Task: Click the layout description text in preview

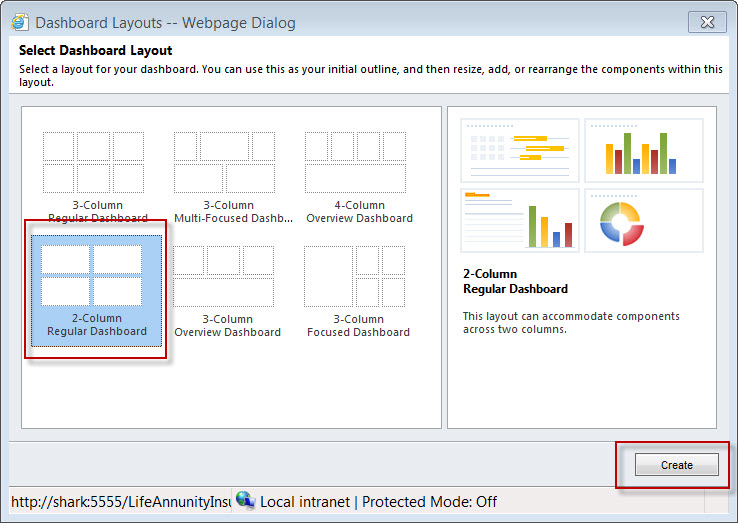Action: click(x=570, y=322)
